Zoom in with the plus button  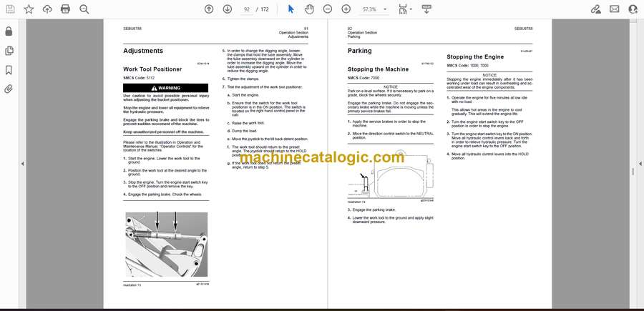[x=346, y=9]
